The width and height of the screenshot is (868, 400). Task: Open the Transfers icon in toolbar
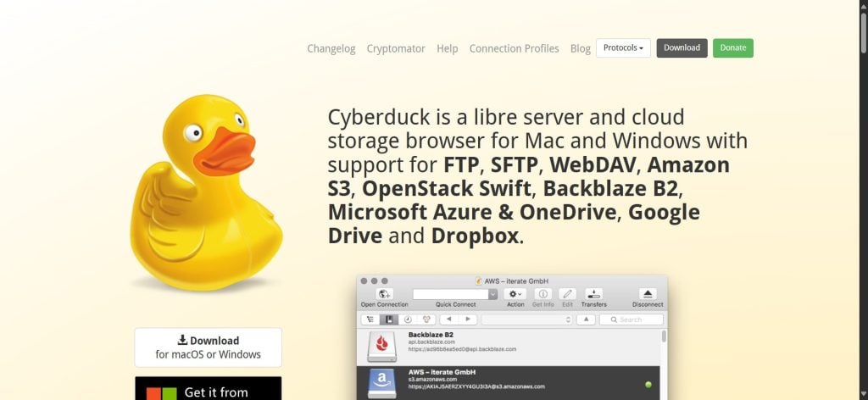point(593,294)
